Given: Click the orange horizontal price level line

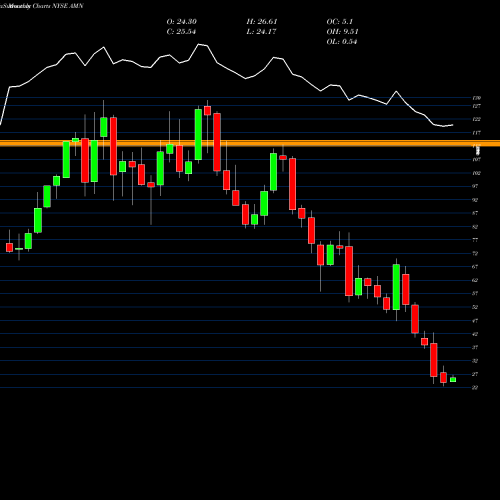Looking at the screenshot, I should pyautogui.click(x=250, y=143).
